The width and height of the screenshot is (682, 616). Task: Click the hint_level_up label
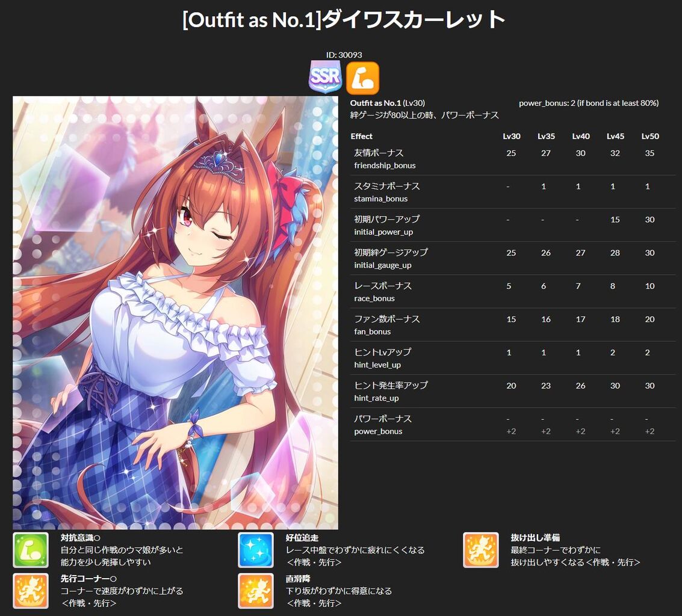click(377, 365)
